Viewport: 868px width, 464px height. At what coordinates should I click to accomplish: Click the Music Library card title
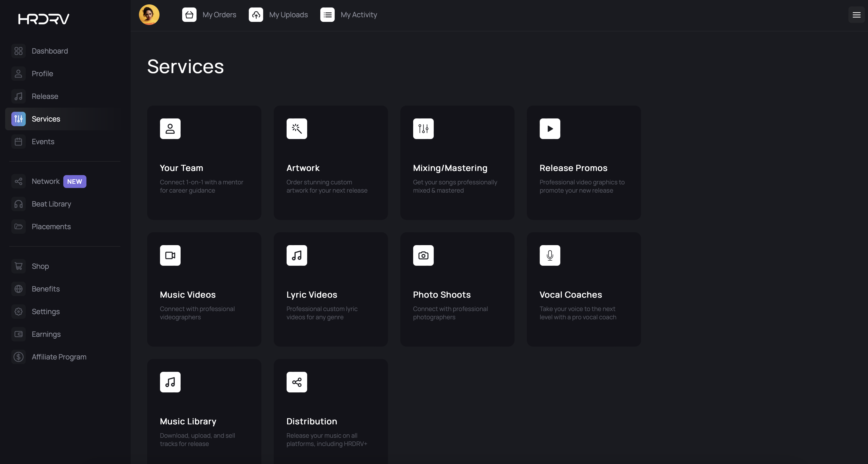coord(188,422)
